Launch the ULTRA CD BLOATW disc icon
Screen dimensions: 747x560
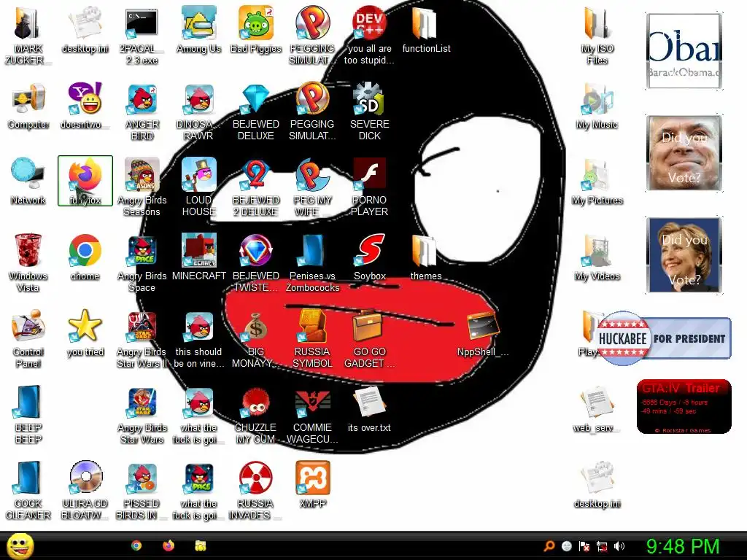pos(85,490)
